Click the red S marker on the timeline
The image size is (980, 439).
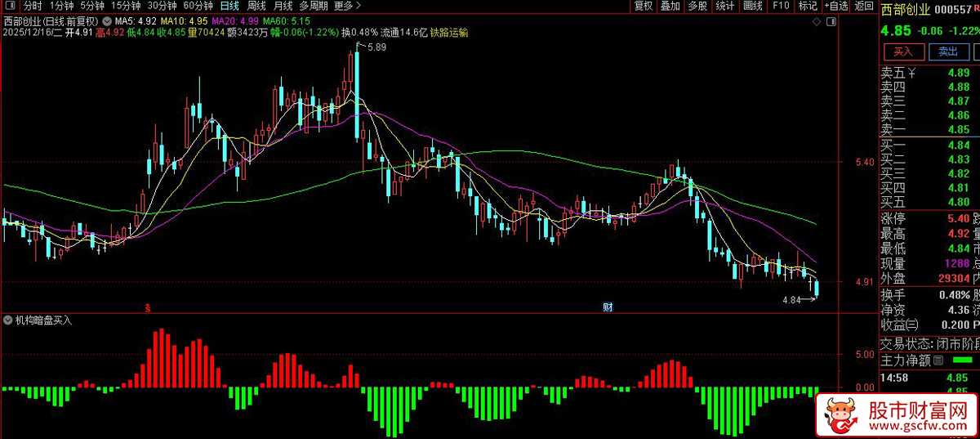coord(148,307)
